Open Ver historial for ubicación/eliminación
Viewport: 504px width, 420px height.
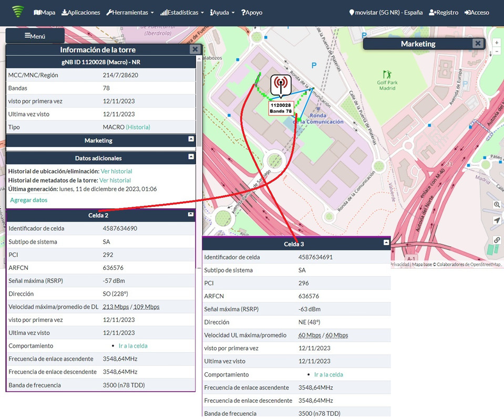(x=116, y=171)
